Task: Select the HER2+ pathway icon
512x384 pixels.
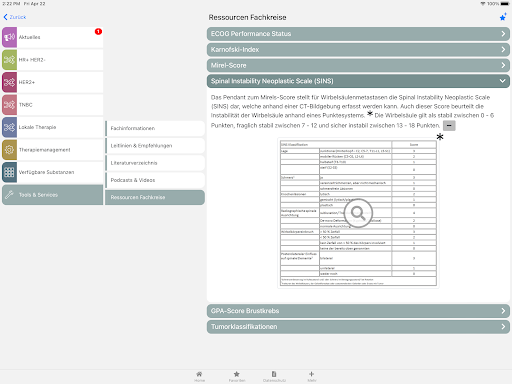Action: coord(9,82)
